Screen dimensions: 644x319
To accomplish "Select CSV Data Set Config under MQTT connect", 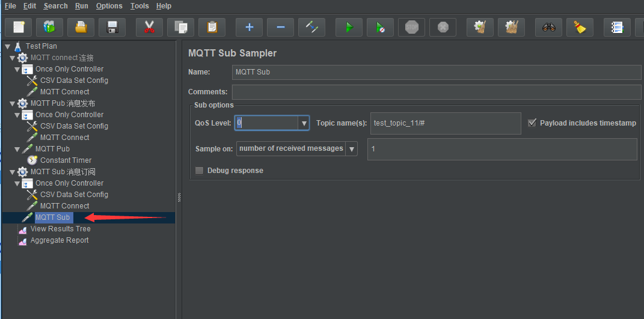I will coord(74,81).
